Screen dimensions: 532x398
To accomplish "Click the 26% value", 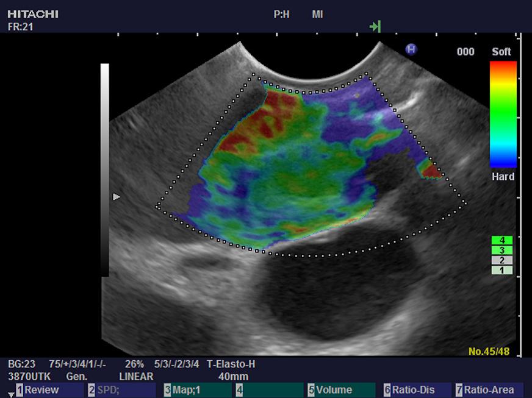I will (x=134, y=364).
